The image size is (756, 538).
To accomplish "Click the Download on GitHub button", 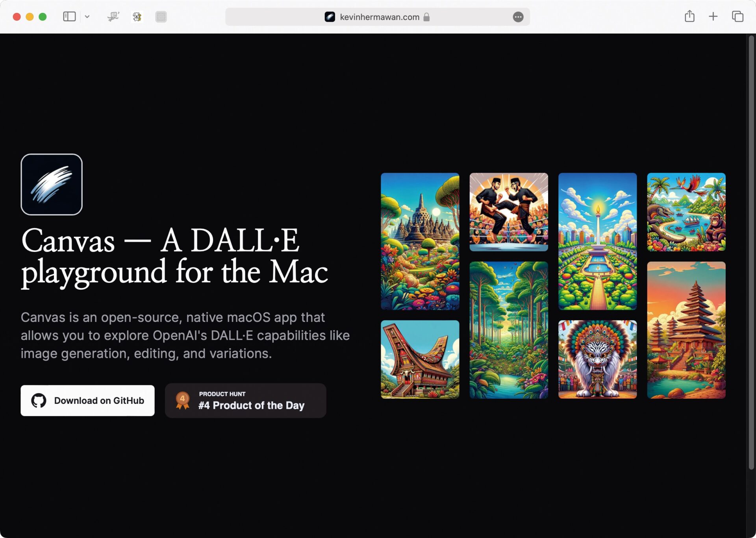I will tap(87, 401).
